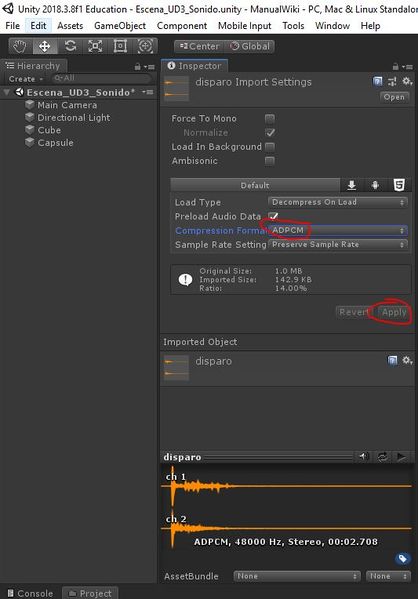418x599 pixels.
Task: Select the Hand tool in toolbar
Action: tap(20, 47)
